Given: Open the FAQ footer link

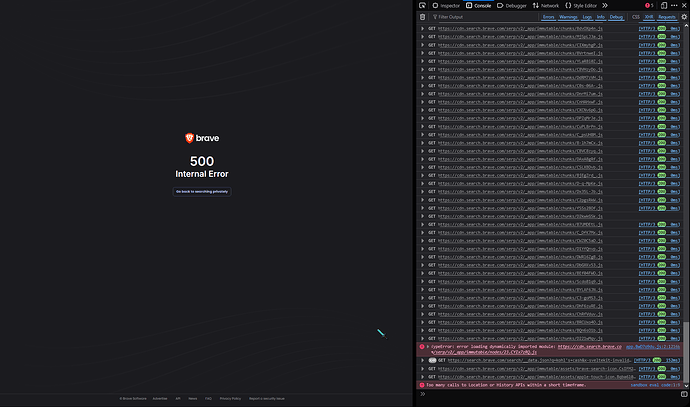Looking at the screenshot, I should coord(208,399).
